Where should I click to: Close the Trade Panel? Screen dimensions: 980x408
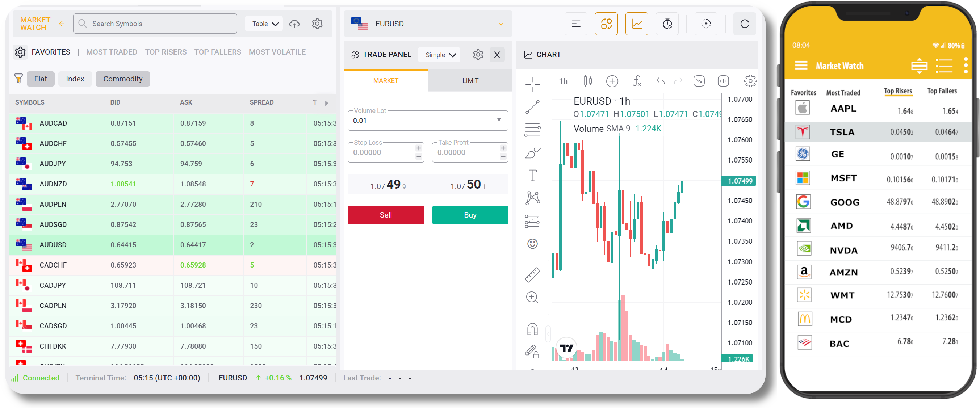pos(497,55)
